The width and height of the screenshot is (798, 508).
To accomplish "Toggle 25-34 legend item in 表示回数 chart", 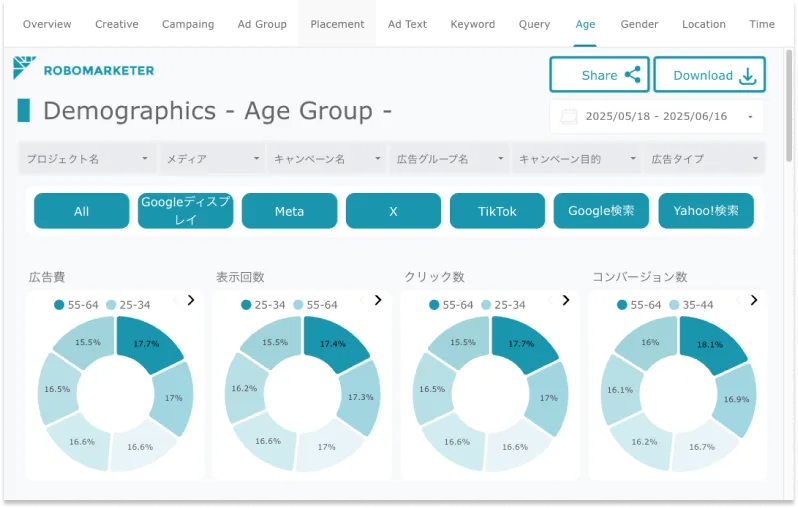I will click(x=262, y=305).
